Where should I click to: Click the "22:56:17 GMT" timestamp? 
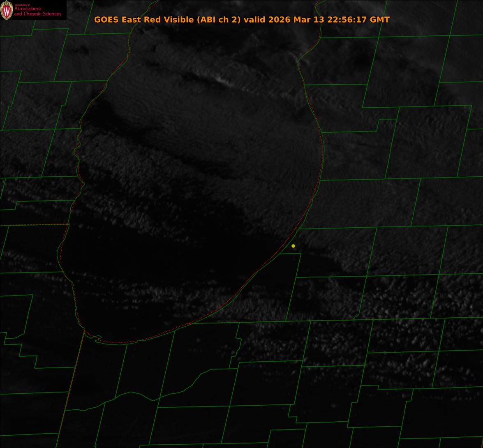click(358, 19)
